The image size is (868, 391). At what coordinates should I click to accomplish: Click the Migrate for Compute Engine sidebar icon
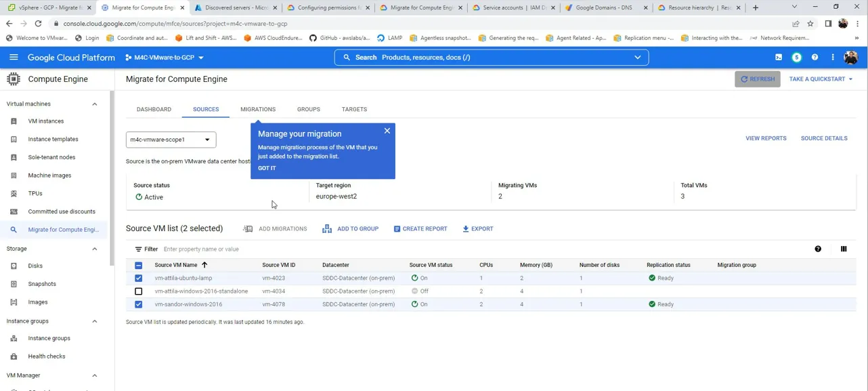[x=14, y=230]
